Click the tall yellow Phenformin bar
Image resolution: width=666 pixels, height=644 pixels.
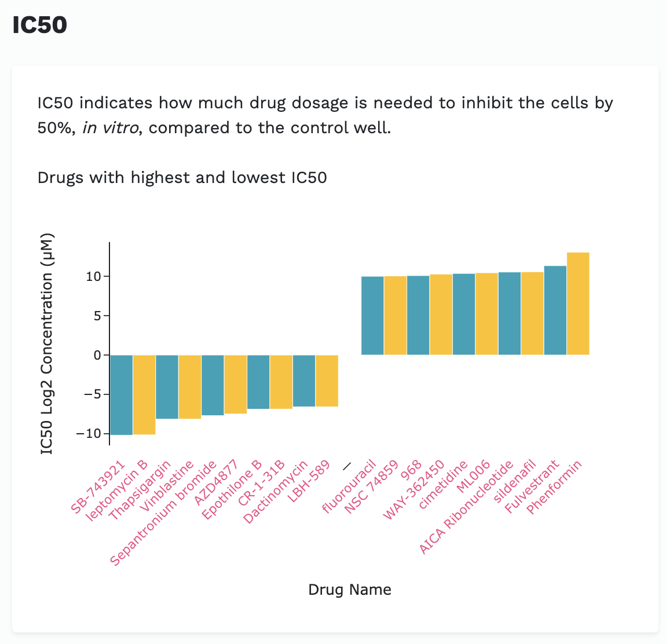(x=578, y=303)
